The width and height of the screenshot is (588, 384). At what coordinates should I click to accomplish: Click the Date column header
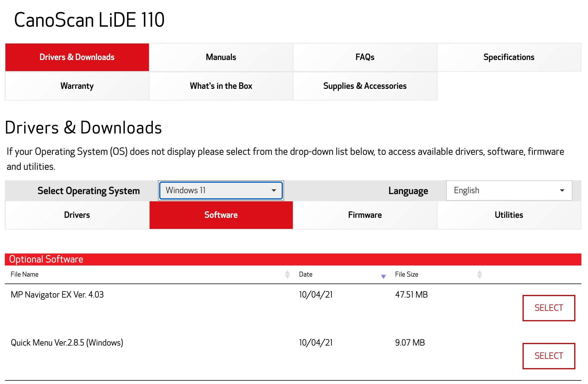click(x=306, y=274)
